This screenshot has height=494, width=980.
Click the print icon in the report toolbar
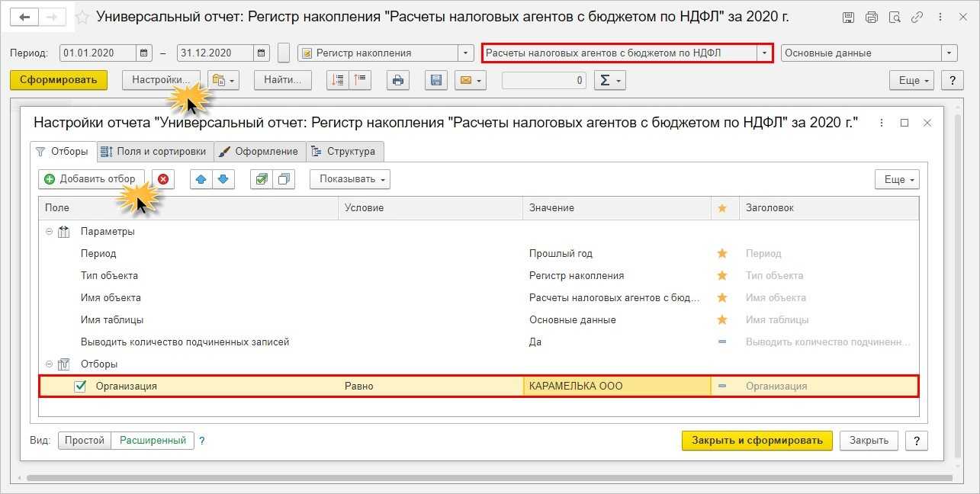click(397, 80)
